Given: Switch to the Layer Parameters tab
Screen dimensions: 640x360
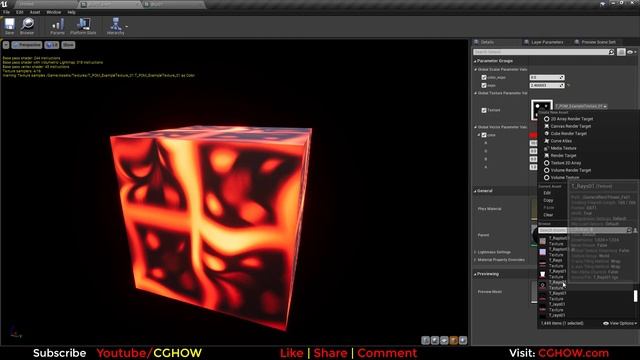Looking at the screenshot, I should 547,42.
